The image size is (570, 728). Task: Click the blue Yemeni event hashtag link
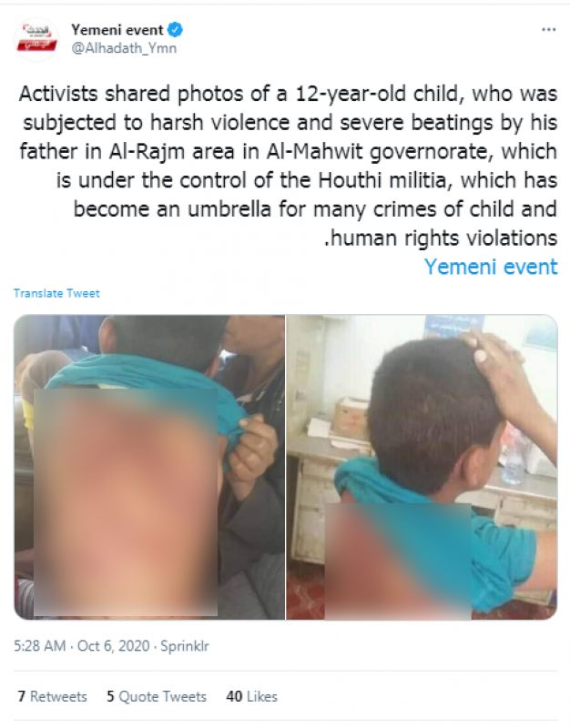click(x=491, y=267)
